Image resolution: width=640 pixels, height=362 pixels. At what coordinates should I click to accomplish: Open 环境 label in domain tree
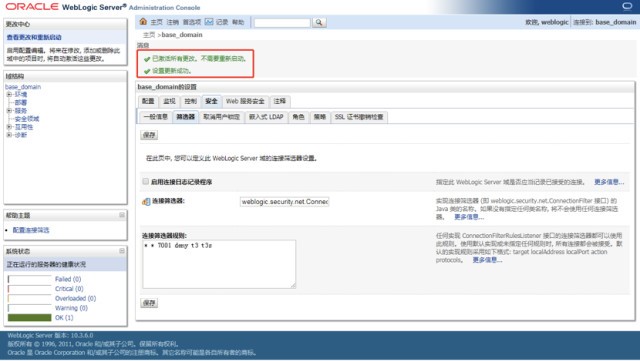[21, 94]
